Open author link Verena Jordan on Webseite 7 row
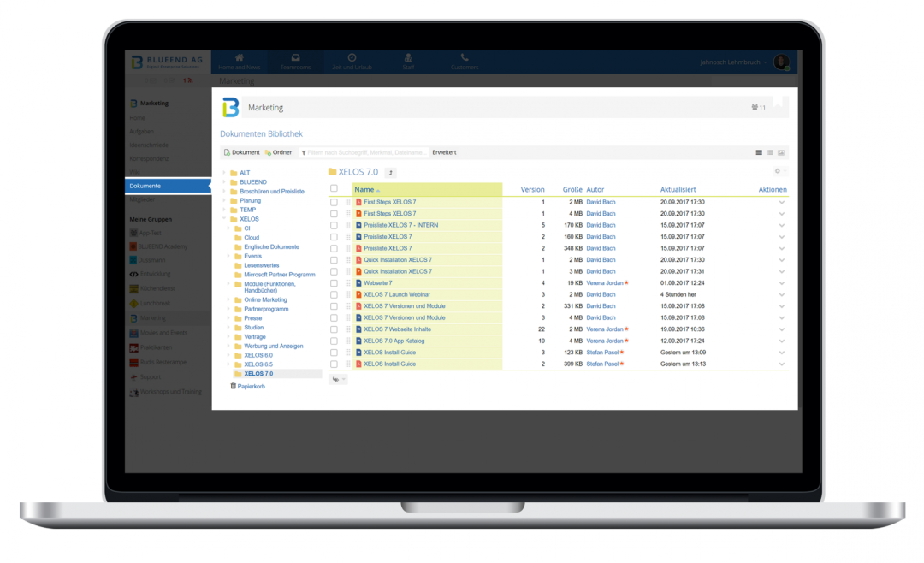924x563 pixels. [x=605, y=283]
